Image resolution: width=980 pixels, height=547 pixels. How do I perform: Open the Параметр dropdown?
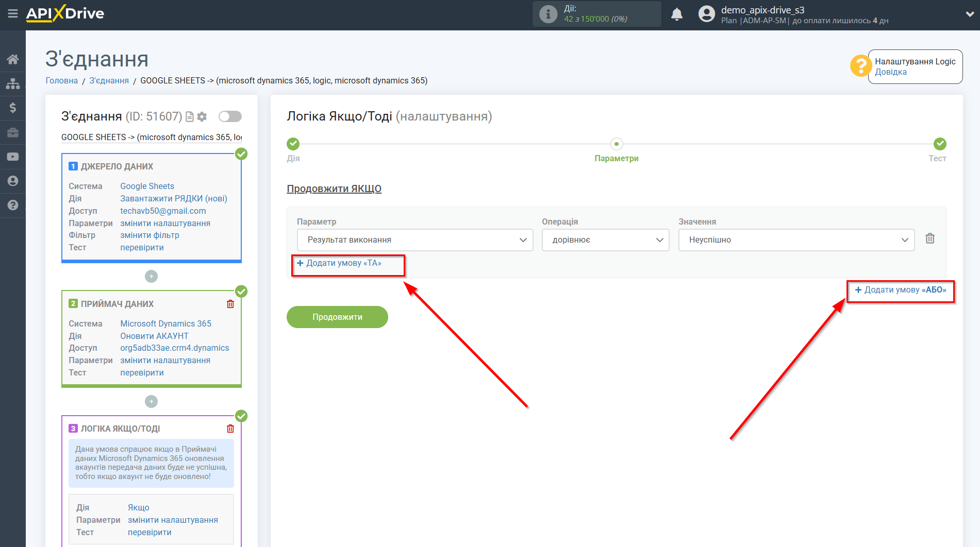coord(415,240)
